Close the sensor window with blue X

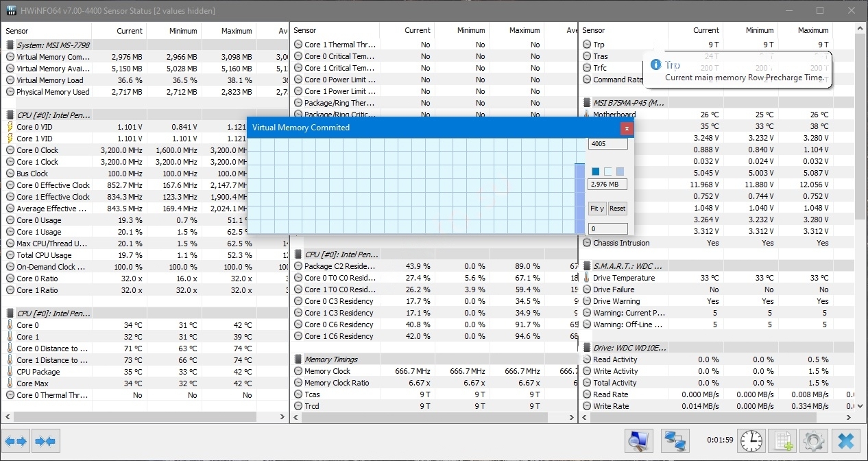[x=846, y=440]
